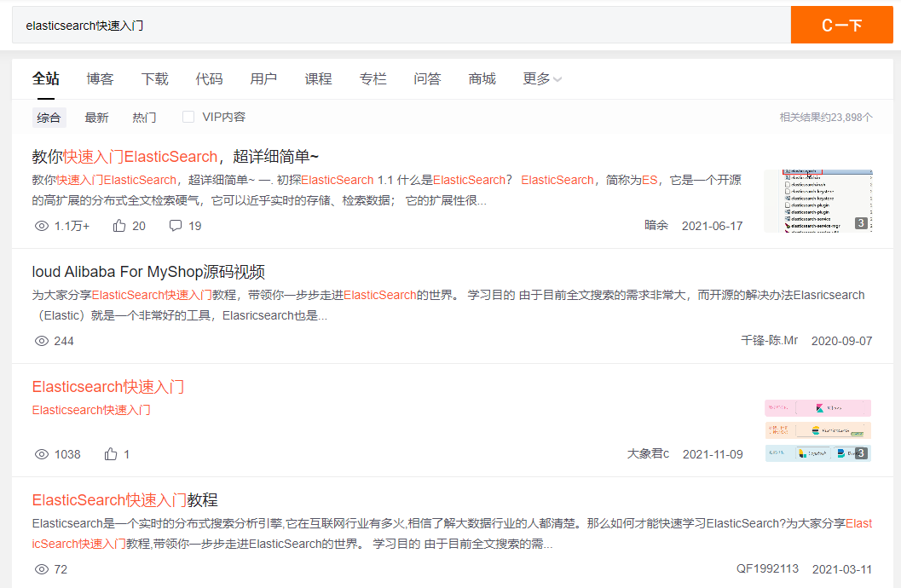Open the result 教你快速入门ElasticSearch，超详细简单~
This screenshot has height=588, width=901.
(x=176, y=156)
